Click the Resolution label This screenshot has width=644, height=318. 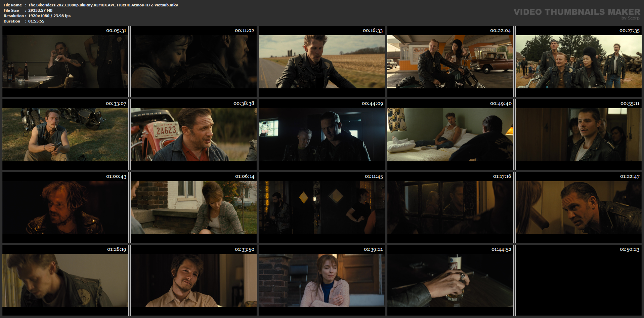coord(14,16)
